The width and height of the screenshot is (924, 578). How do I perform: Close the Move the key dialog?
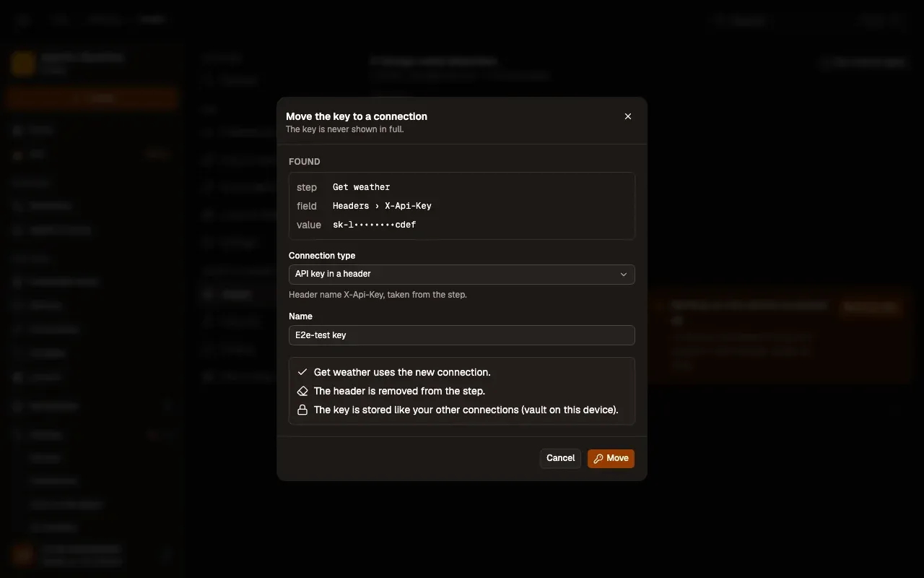tap(628, 116)
